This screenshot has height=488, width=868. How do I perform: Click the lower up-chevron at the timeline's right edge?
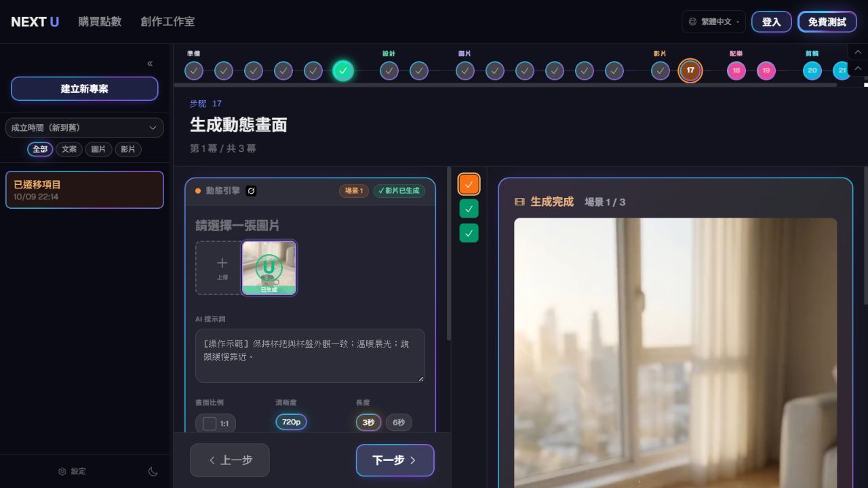(x=858, y=68)
